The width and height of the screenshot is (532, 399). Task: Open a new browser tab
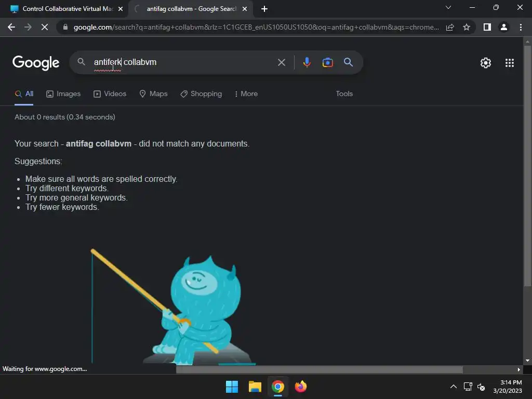[x=264, y=9]
